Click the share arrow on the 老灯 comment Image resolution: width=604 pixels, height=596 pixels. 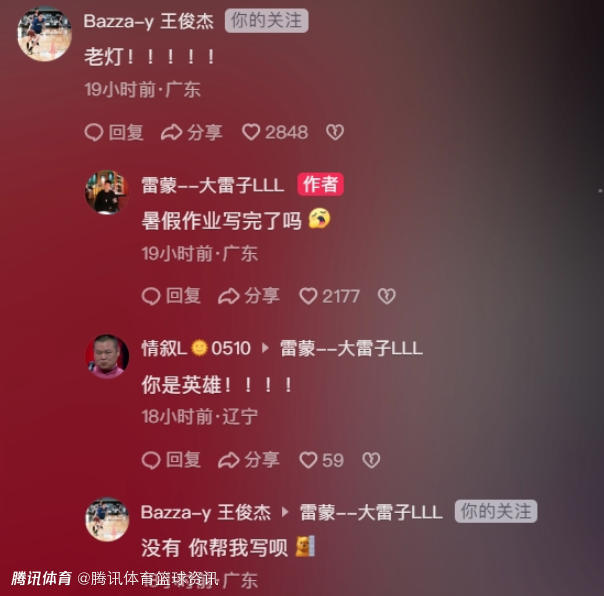(191, 132)
